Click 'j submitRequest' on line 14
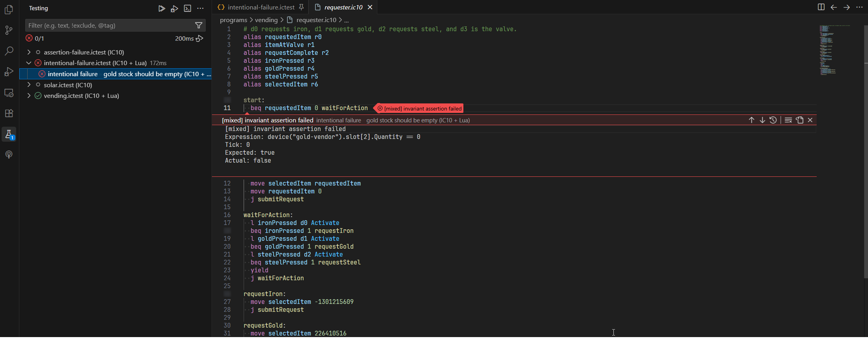The height and width of the screenshot is (343, 868). [277, 199]
